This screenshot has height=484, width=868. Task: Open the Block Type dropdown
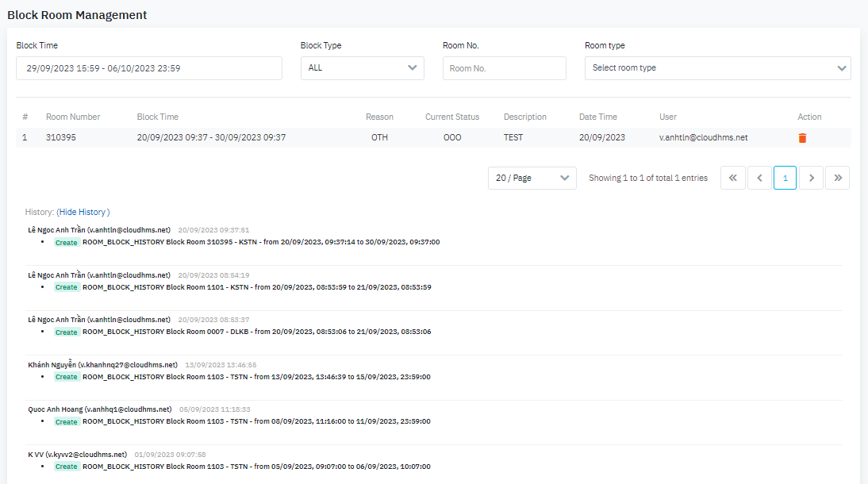(x=362, y=68)
